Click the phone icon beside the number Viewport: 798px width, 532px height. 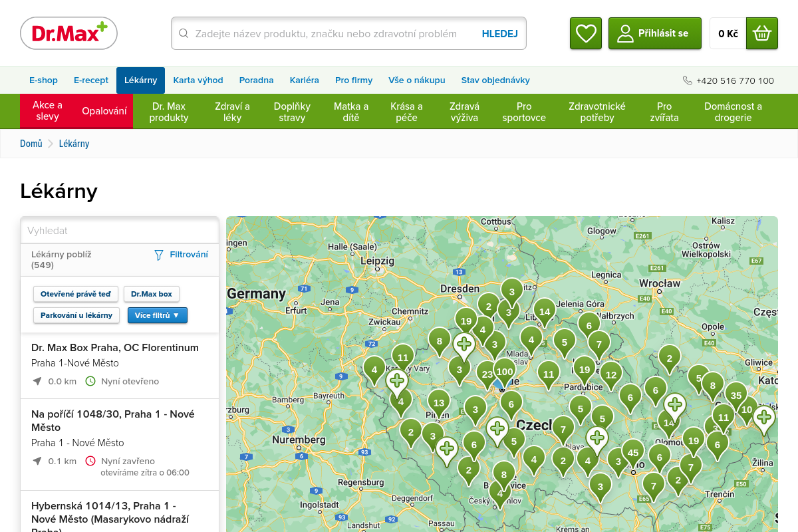point(687,80)
